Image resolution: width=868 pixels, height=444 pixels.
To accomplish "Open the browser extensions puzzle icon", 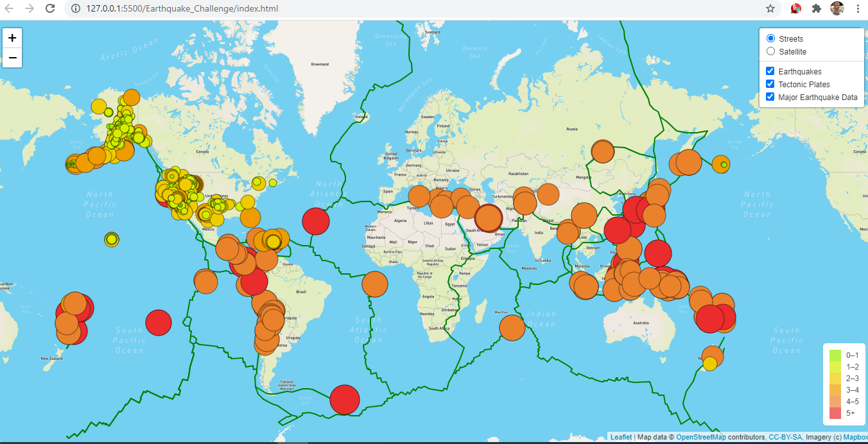I will [817, 9].
